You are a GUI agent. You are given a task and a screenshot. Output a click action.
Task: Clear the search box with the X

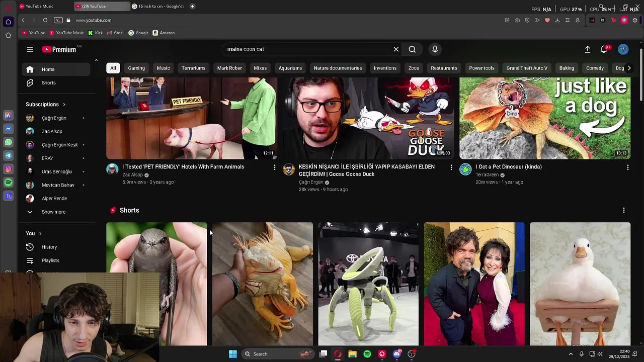click(396, 49)
